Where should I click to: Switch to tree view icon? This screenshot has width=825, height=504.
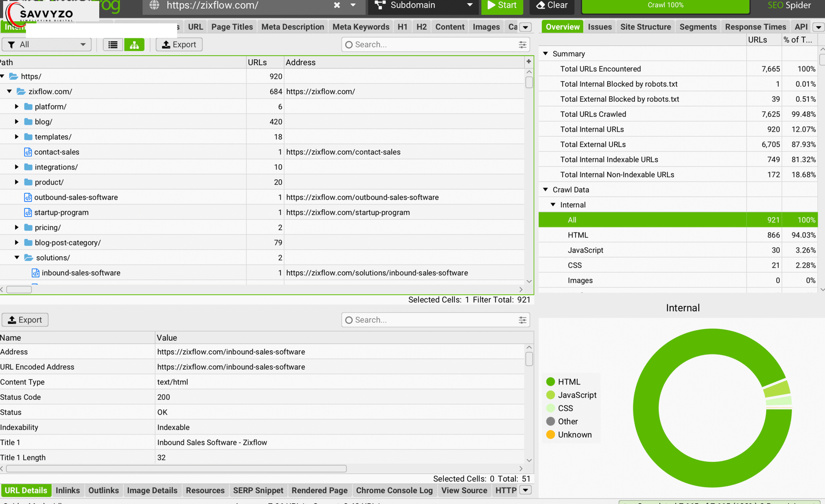(134, 45)
